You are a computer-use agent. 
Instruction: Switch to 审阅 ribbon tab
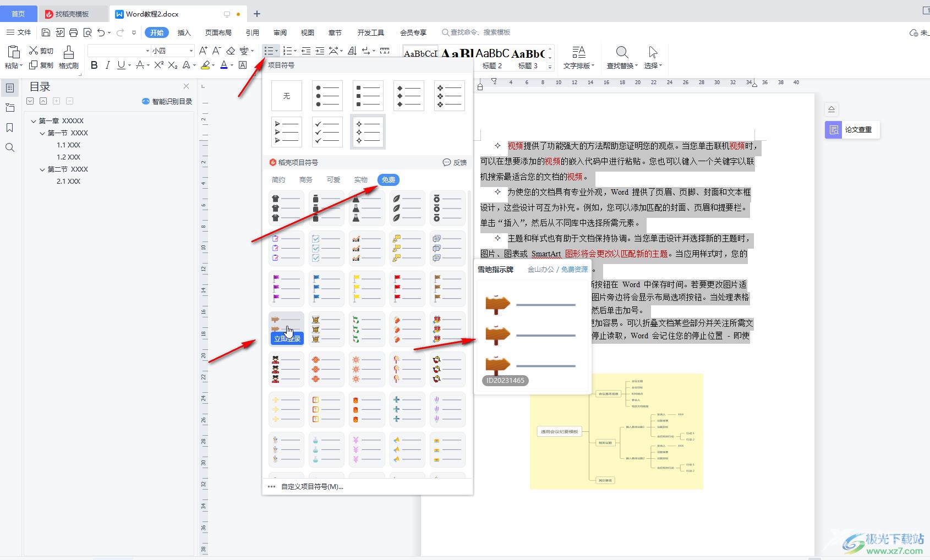pos(280,32)
